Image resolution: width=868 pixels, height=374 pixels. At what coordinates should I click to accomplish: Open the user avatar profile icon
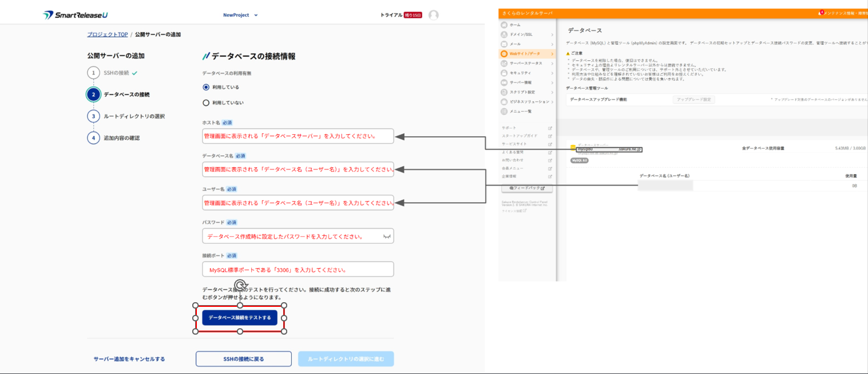pyautogui.click(x=433, y=15)
